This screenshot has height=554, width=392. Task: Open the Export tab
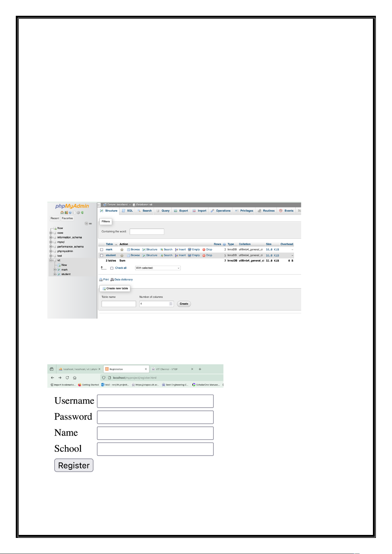point(181,211)
